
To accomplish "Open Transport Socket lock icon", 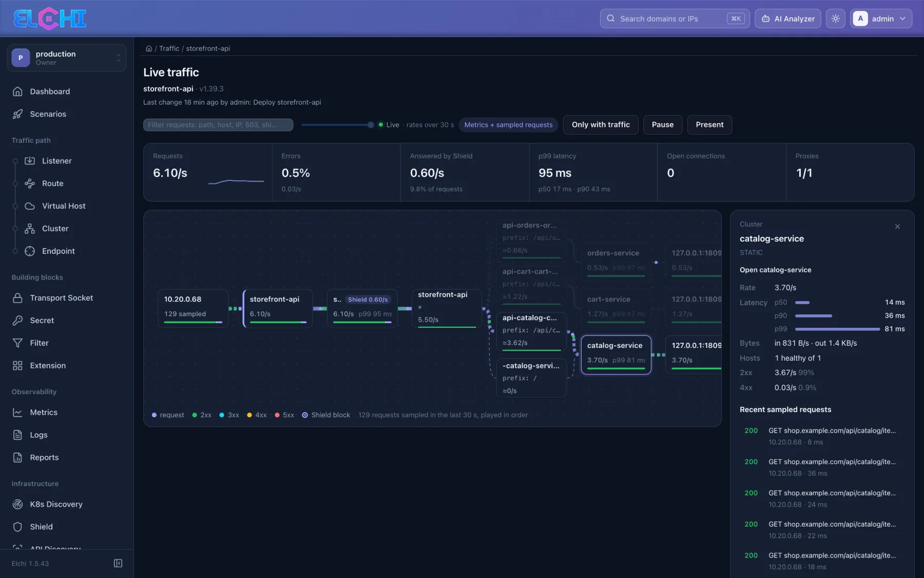I will tap(17, 298).
